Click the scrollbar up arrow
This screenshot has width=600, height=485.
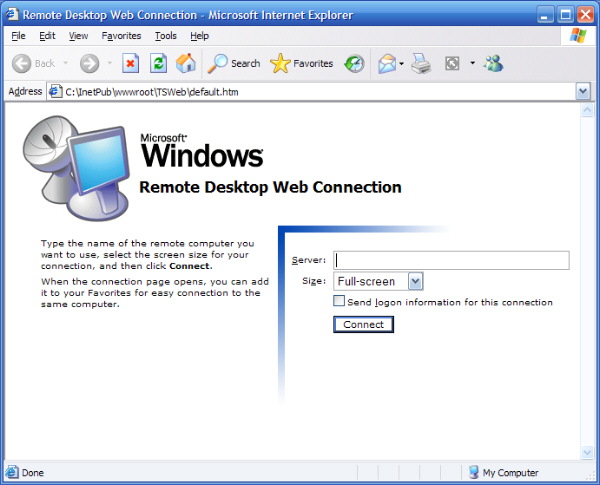pyautogui.click(x=587, y=111)
